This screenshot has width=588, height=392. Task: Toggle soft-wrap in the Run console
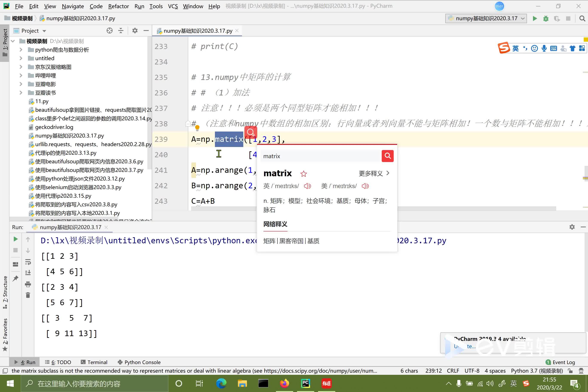click(x=28, y=262)
